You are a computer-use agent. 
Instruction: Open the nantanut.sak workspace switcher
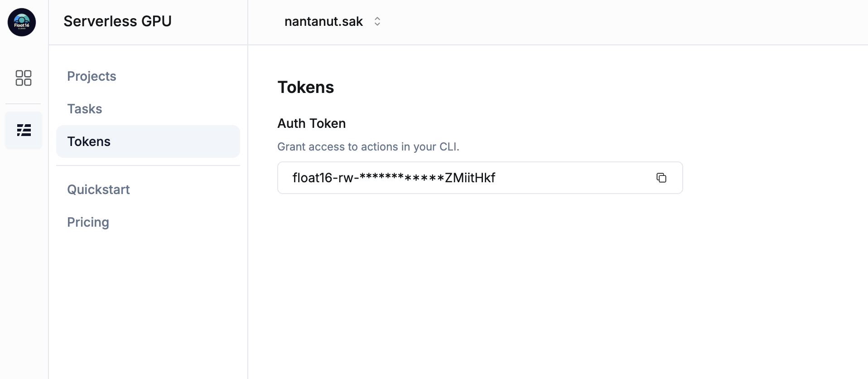[323, 21]
